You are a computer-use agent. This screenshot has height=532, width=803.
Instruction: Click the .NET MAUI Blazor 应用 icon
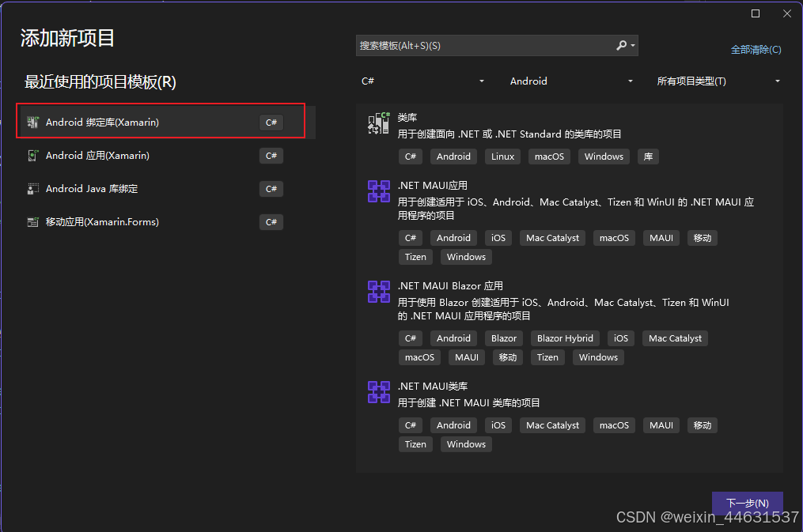click(x=379, y=292)
